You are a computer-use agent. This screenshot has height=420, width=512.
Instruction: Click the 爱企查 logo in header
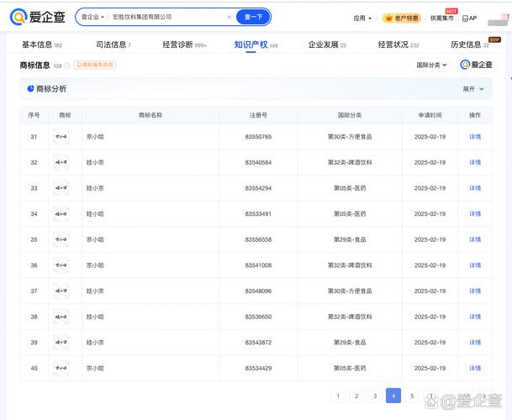[x=38, y=17]
